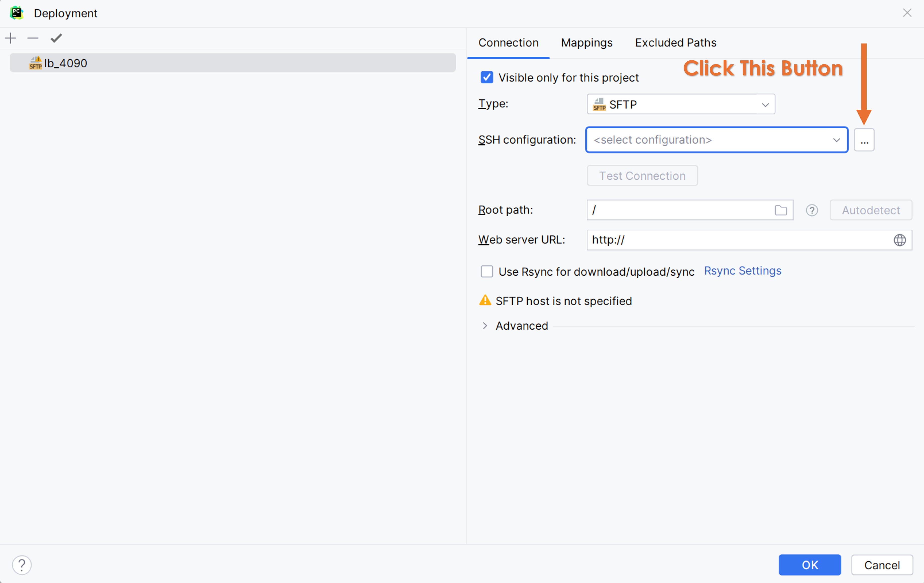
Task: Click the checkmark use-as-default icon
Action: pos(56,38)
